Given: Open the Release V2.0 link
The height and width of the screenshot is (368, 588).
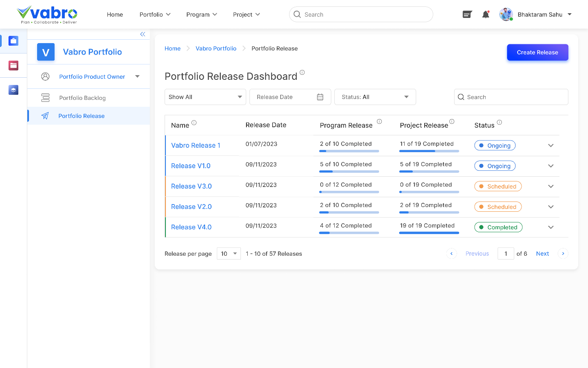Looking at the screenshot, I should [191, 207].
